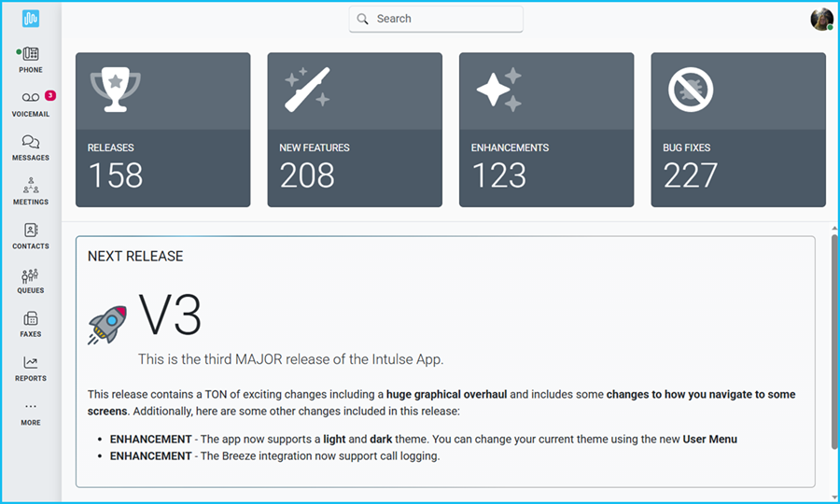This screenshot has width=840, height=504.
Task: Open Reports from the sidebar
Action: pyautogui.click(x=31, y=368)
